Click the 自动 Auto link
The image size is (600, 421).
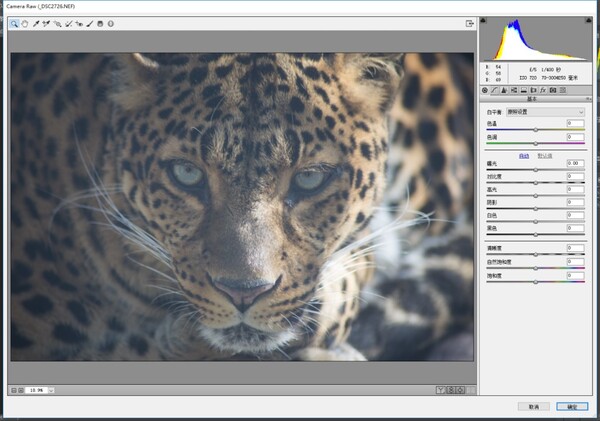[524, 156]
